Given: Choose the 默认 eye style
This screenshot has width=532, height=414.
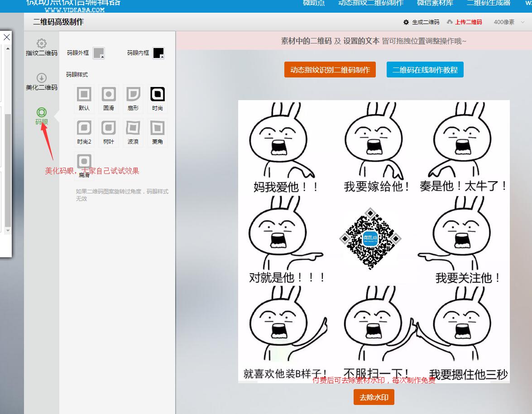Looking at the screenshot, I should (x=84, y=98).
